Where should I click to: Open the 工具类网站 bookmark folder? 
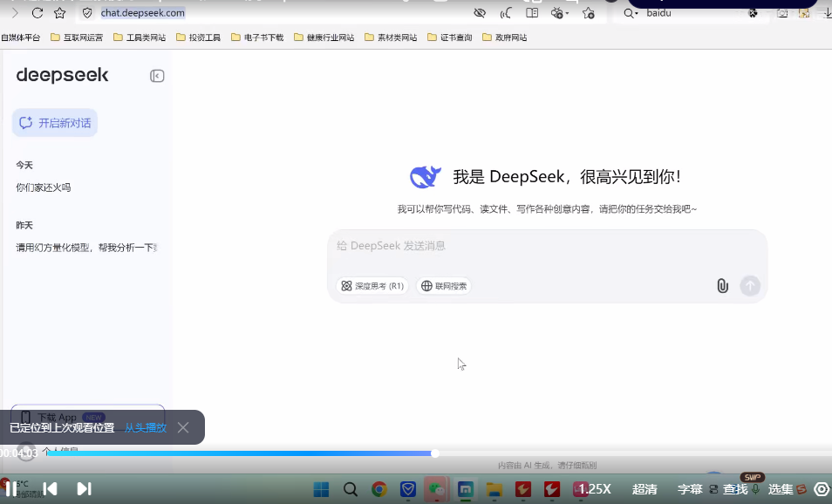[x=140, y=37]
